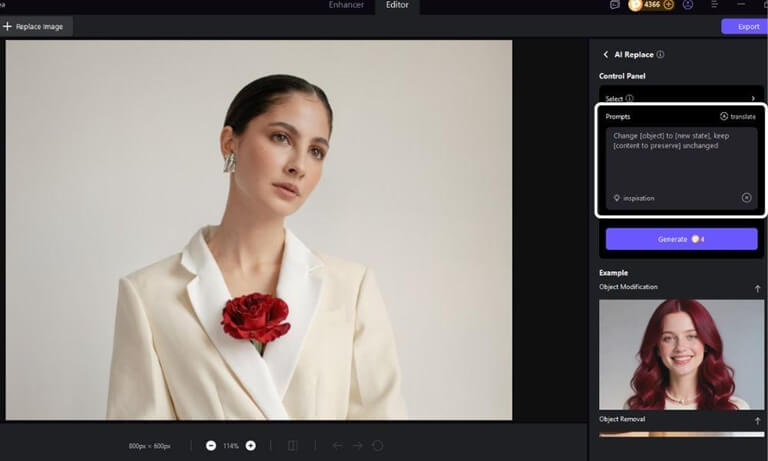Open the user account profile icon
This screenshot has width=768, height=461.
point(688,5)
